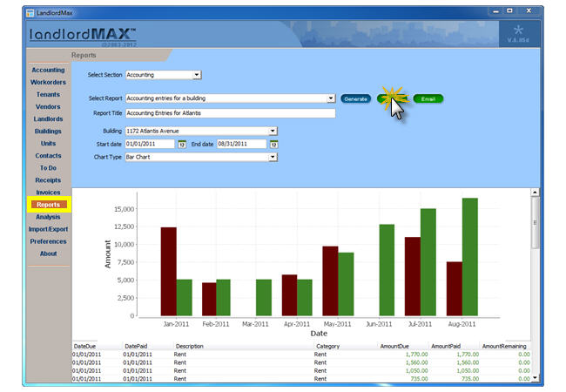This screenshot has width=566, height=392.
Task: Click the report scrollbar up arrow
Action: point(535,193)
